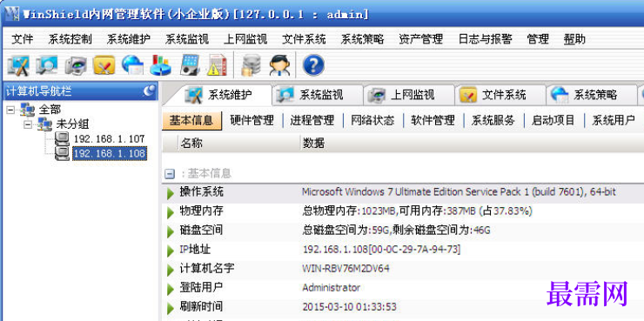Click the yellow file system toolbar icon
The width and height of the screenshot is (644, 321).
point(104,65)
